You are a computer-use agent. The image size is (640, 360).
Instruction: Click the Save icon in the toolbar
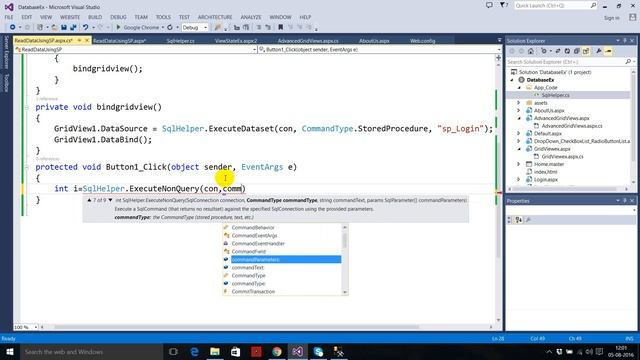[x=64, y=27]
